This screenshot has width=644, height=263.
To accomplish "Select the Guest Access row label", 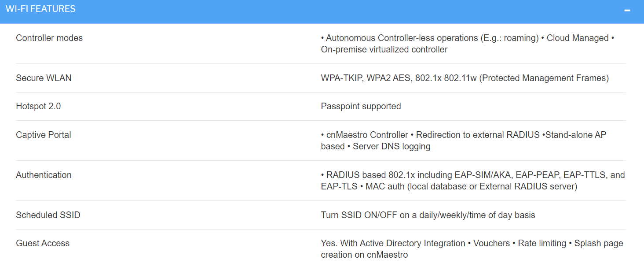I will (x=43, y=243).
